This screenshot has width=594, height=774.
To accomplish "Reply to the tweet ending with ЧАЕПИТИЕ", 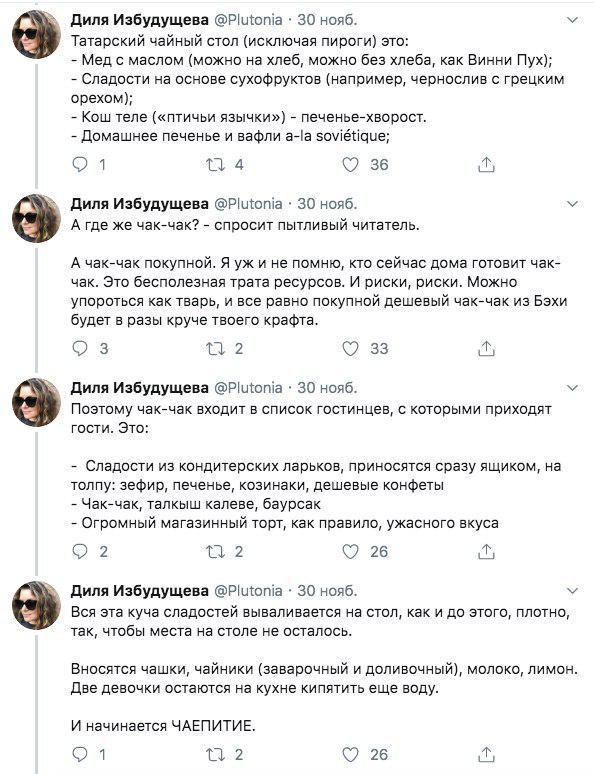I will [80, 754].
